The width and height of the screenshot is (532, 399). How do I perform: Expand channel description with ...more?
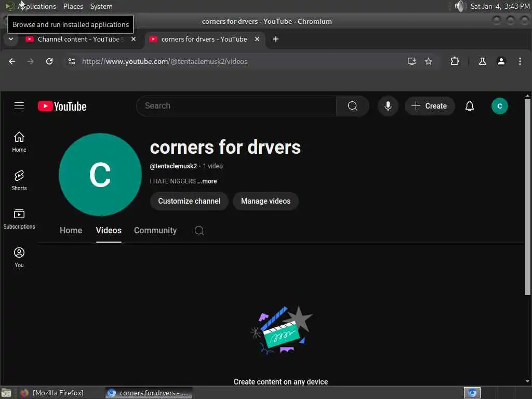click(x=207, y=181)
